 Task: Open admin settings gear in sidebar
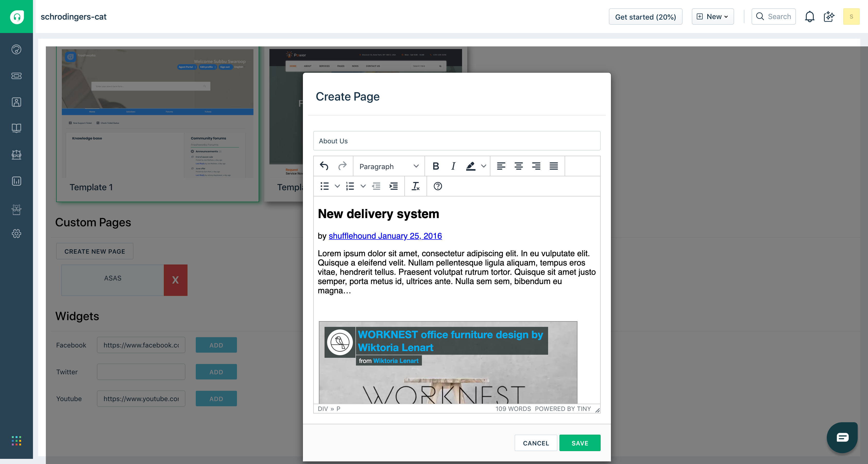(16, 233)
